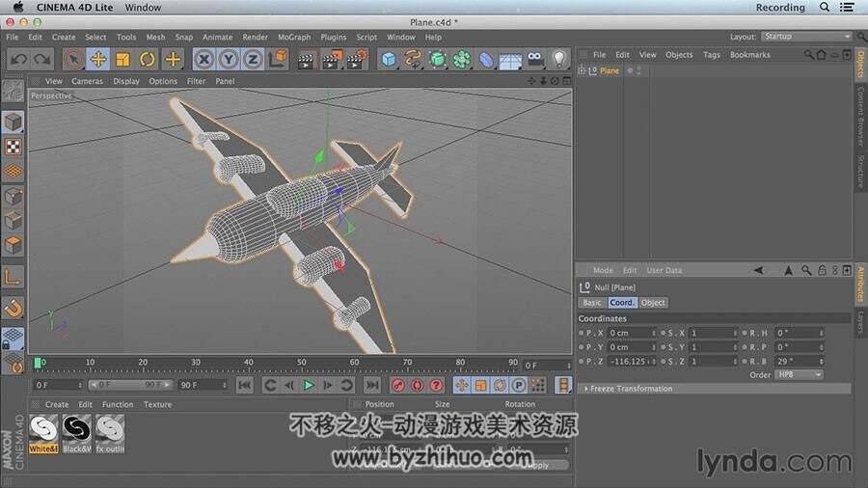This screenshot has height=488, width=868.
Task: Click the S.X scale field
Action: 714,333
